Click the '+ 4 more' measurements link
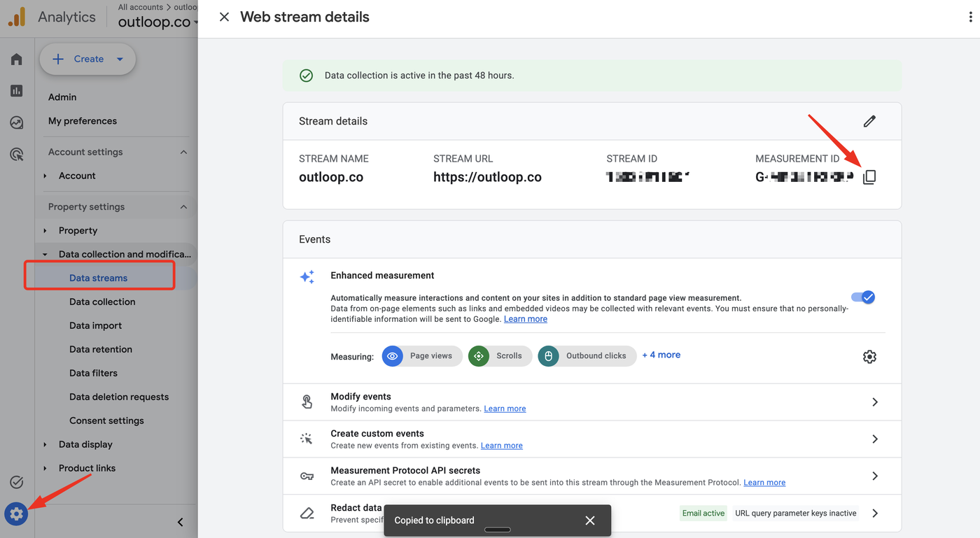The width and height of the screenshot is (980, 538). (x=661, y=355)
